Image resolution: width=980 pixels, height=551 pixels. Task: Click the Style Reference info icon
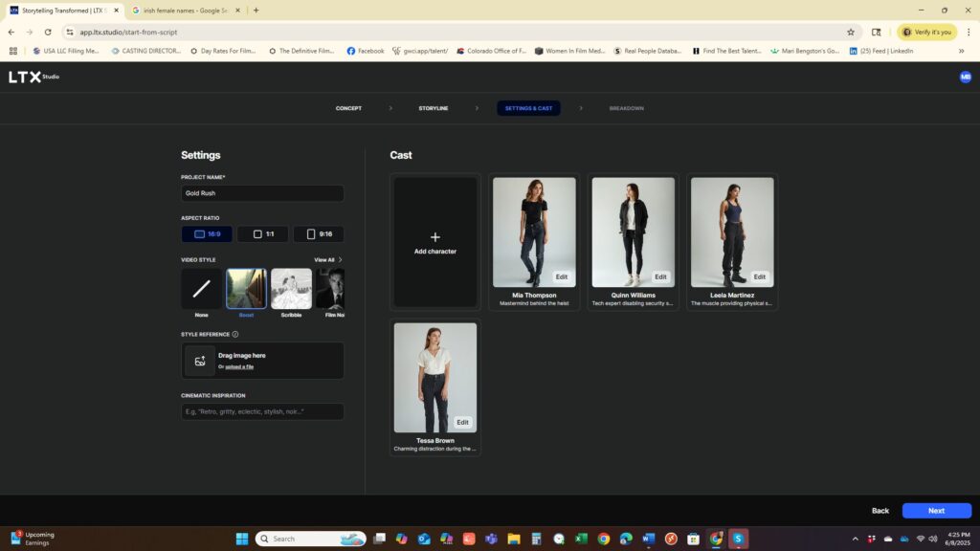(x=235, y=335)
